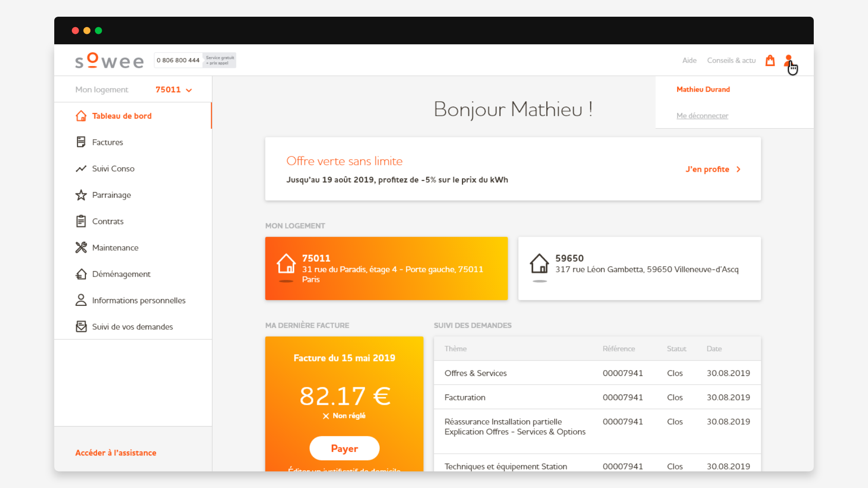Viewport: 868px width, 488px height.
Task: Select the Suivi Conso chart icon
Action: pos(81,169)
